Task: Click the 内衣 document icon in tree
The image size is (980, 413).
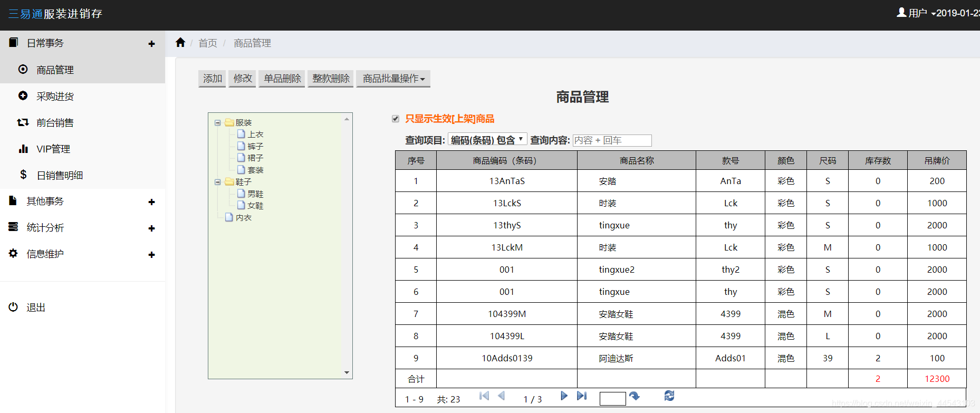Action: point(229,217)
